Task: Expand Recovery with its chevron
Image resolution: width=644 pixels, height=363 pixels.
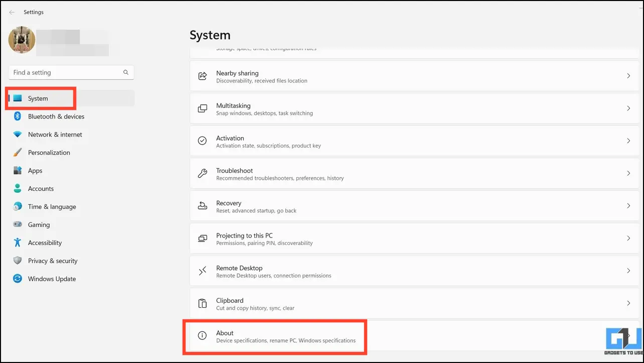Action: point(628,206)
